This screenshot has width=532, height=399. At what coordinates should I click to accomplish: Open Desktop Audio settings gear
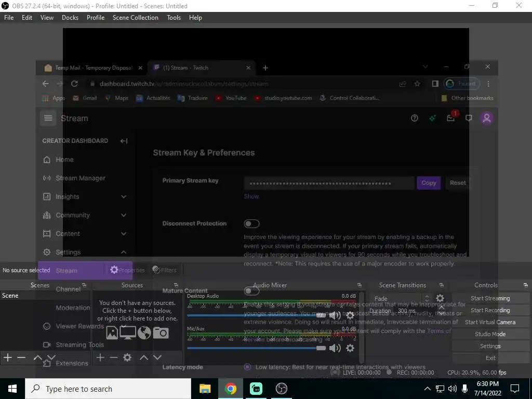[350, 315]
